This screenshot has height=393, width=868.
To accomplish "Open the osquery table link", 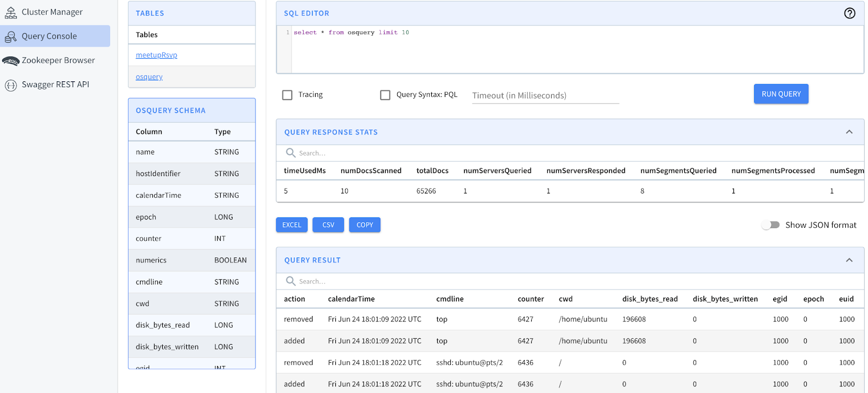I will pos(149,77).
